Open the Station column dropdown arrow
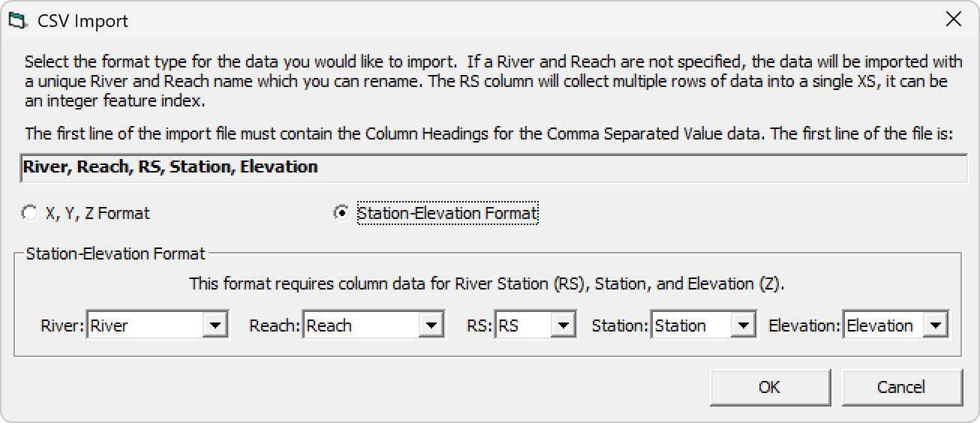 coord(743,325)
